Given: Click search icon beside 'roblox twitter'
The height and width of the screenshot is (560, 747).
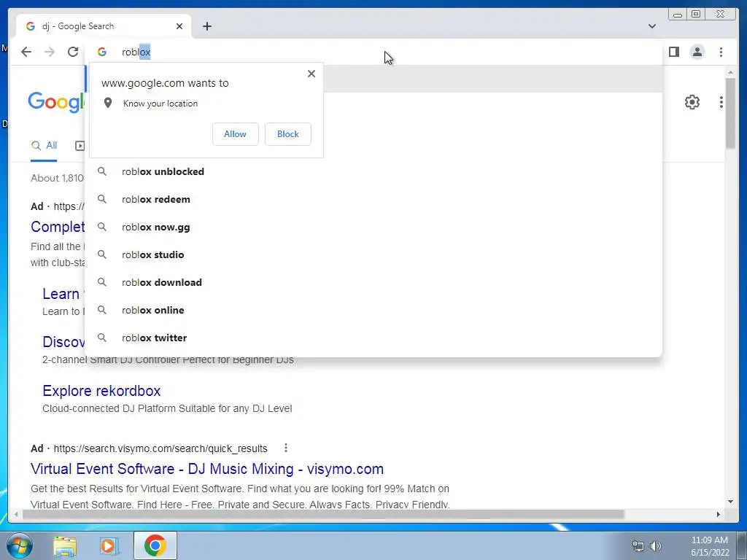Looking at the screenshot, I should (x=102, y=338).
